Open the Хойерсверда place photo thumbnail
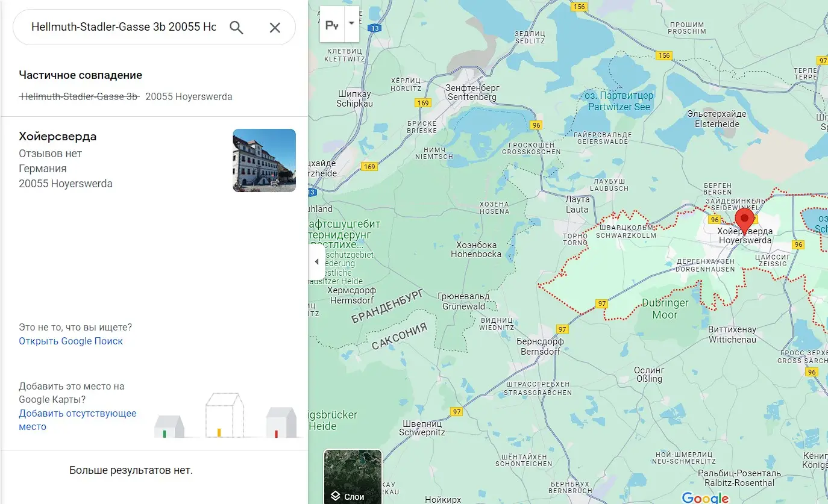Screen dimensions: 828x504 pos(264,160)
